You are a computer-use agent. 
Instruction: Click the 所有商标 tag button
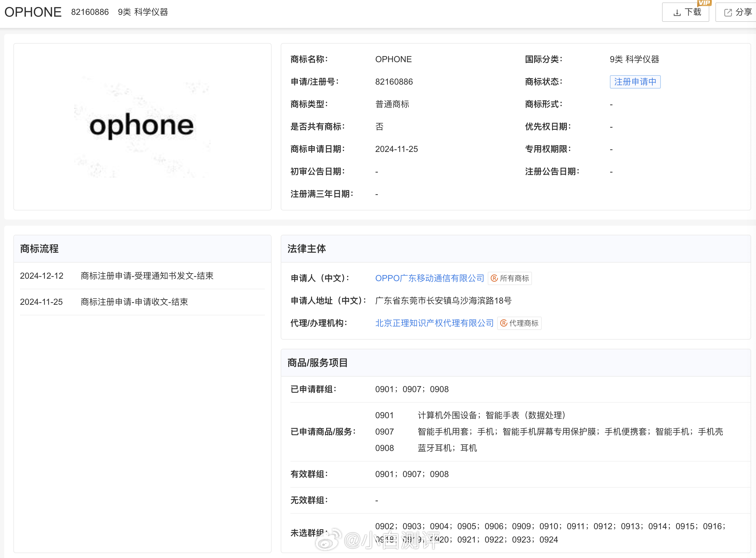coord(510,278)
